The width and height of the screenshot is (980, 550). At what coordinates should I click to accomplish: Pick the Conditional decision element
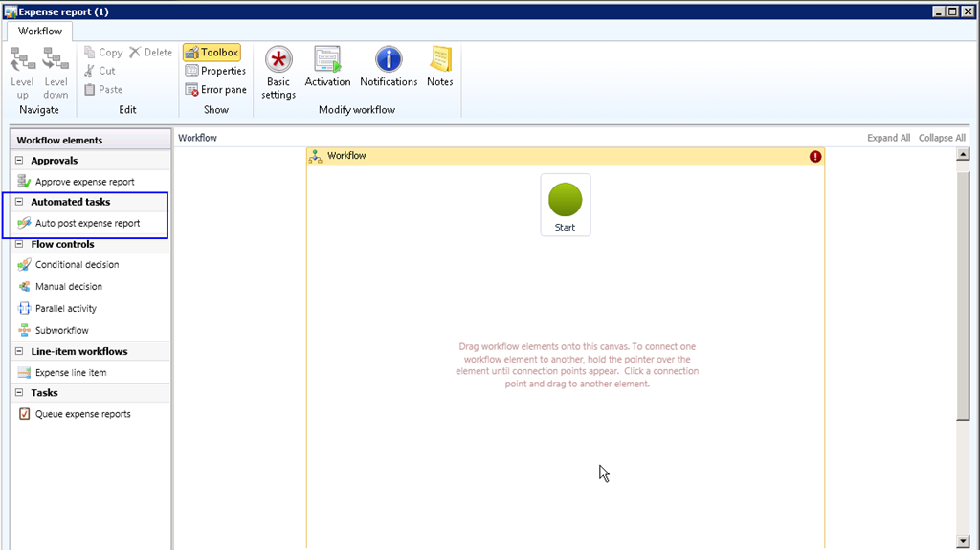pyautogui.click(x=77, y=265)
